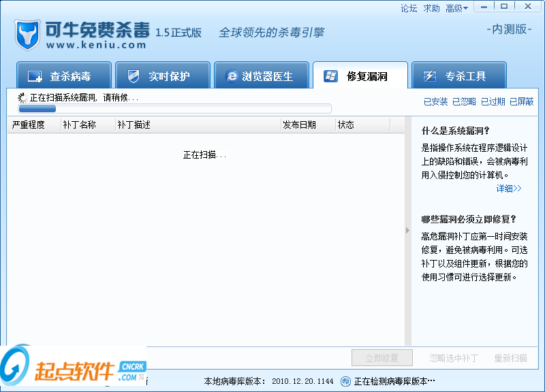Switch to the 实时保护 tab
The height and width of the screenshot is (392, 545).
pyautogui.click(x=163, y=75)
